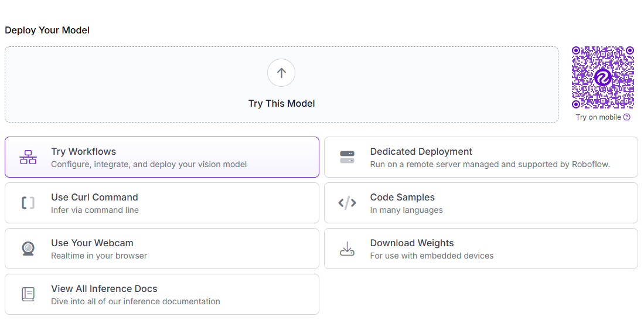The height and width of the screenshot is (323, 644).
Task: Choose the Use Your Webcam option title
Action: pos(93,243)
